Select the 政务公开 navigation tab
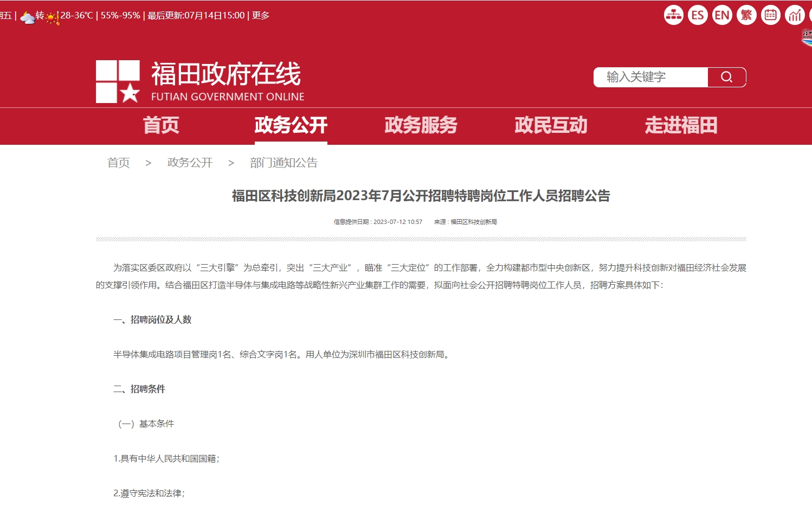 [x=291, y=125]
